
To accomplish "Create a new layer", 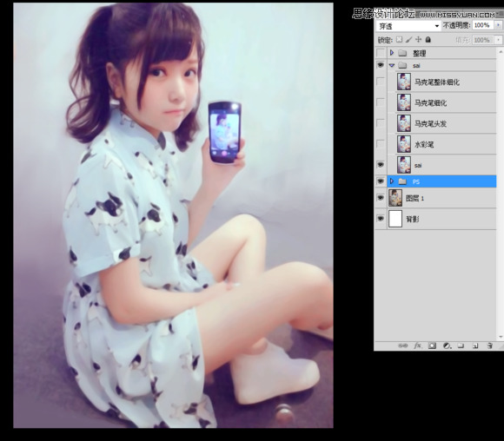I will click(x=475, y=346).
